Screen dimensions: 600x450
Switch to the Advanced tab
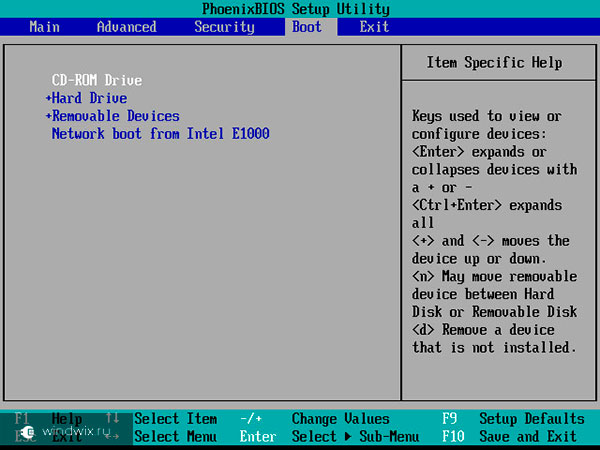[x=127, y=27]
